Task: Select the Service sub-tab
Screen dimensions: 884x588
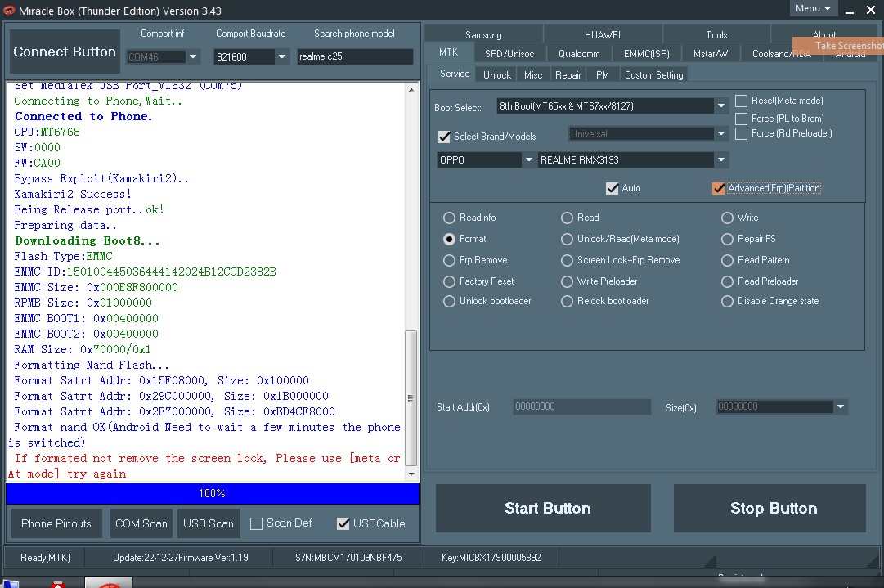Action: coord(455,74)
